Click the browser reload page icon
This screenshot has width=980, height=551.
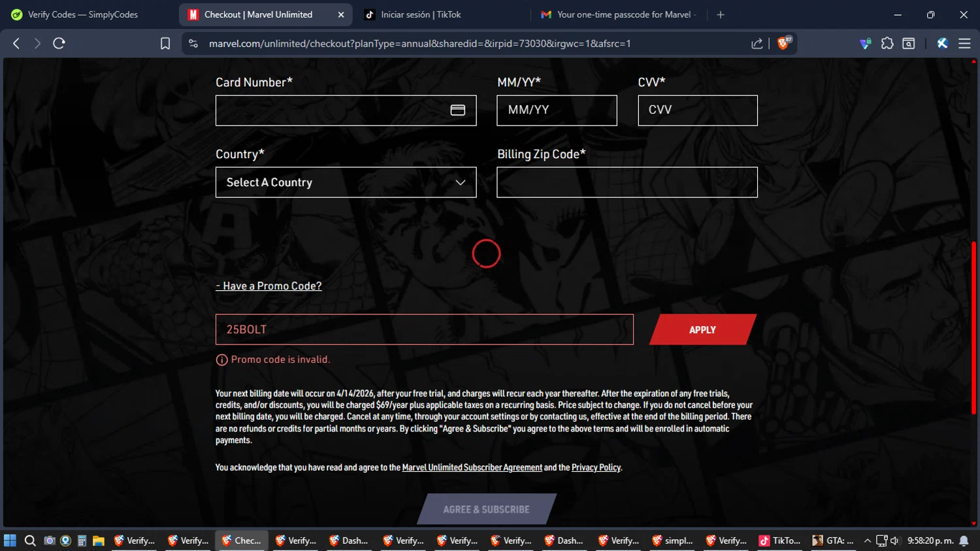[x=59, y=43]
